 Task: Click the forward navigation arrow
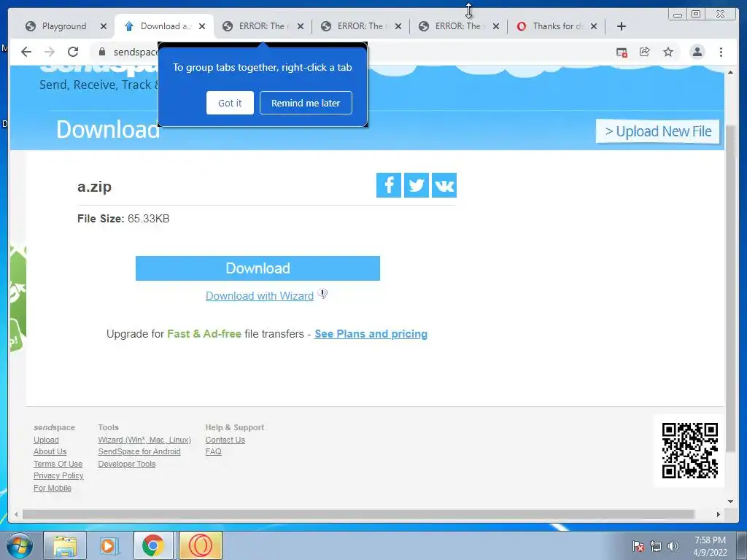pos(49,52)
